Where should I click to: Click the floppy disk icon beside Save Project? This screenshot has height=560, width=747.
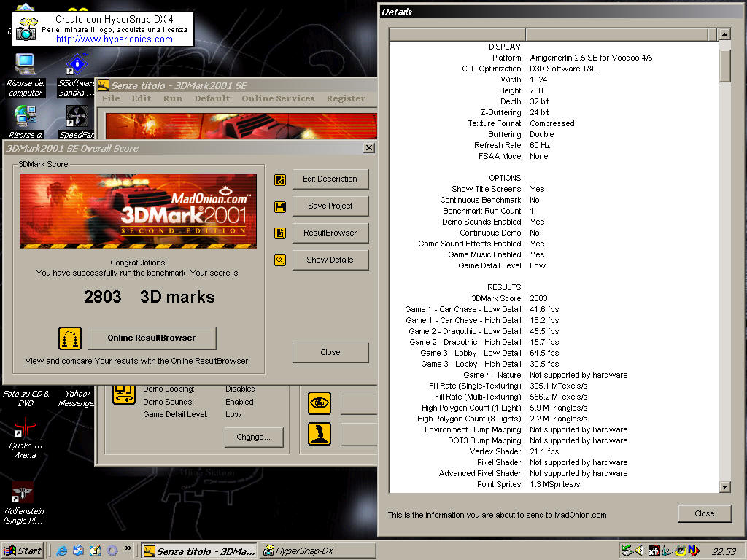coord(280,206)
